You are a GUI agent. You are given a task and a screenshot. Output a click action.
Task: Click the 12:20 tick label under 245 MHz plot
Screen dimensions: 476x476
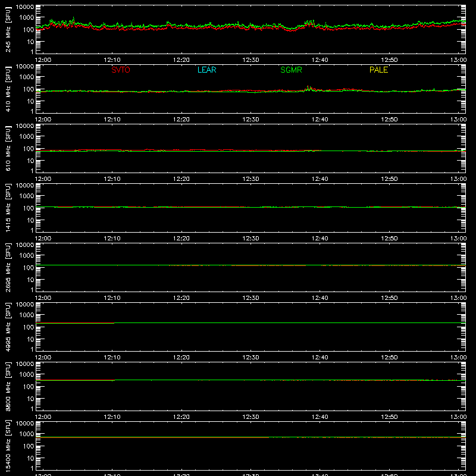click(181, 60)
